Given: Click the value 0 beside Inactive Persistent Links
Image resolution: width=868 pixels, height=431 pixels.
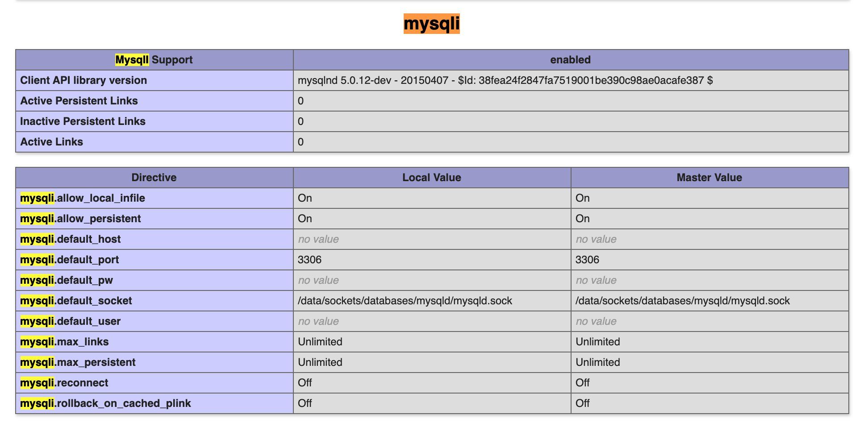Looking at the screenshot, I should click(300, 121).
